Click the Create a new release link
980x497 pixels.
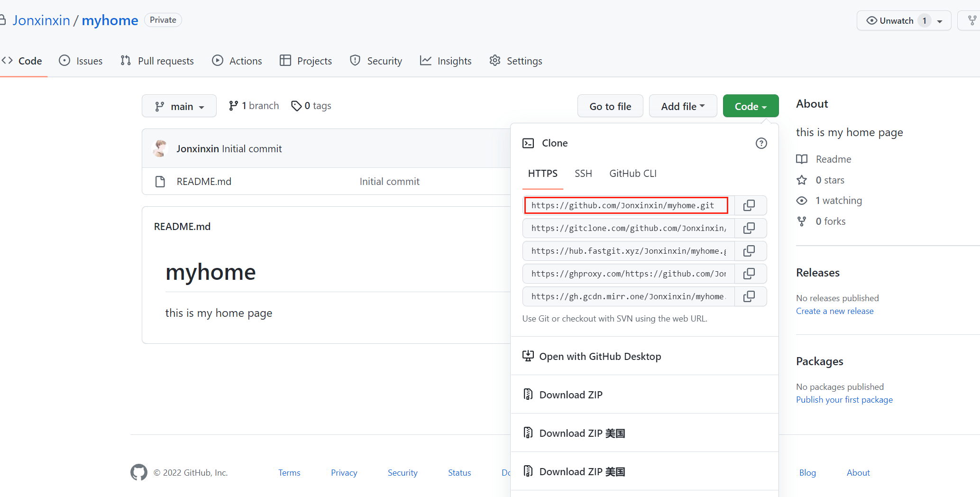[834, 311]
